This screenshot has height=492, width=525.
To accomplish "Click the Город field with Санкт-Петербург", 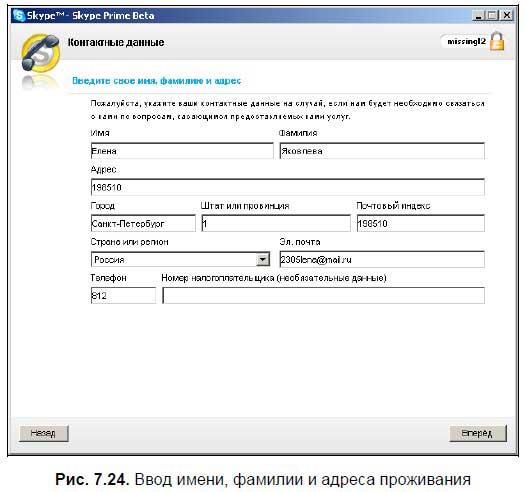I will click(x=143, y=223).
